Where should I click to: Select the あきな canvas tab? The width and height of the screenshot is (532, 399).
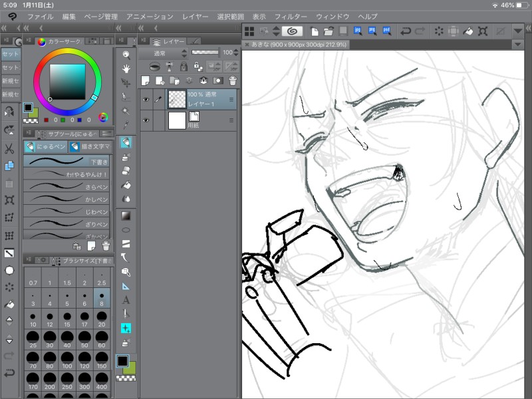[x=299, y=45]
